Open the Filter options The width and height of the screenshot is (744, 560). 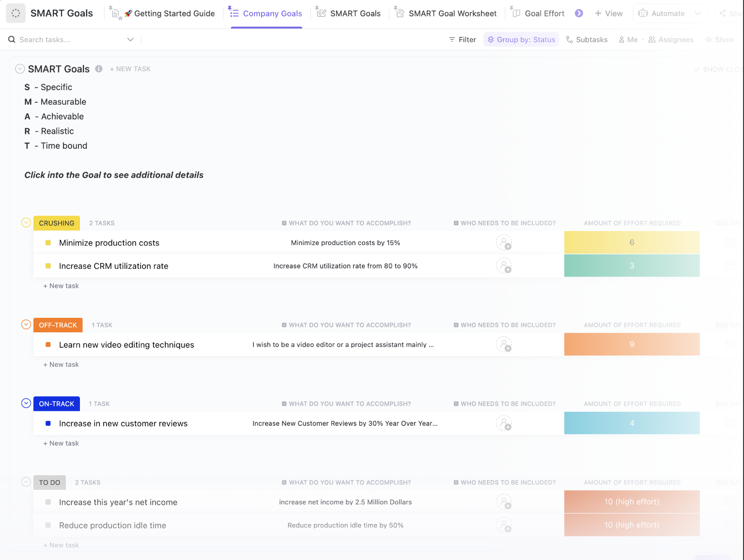point(463,40)
